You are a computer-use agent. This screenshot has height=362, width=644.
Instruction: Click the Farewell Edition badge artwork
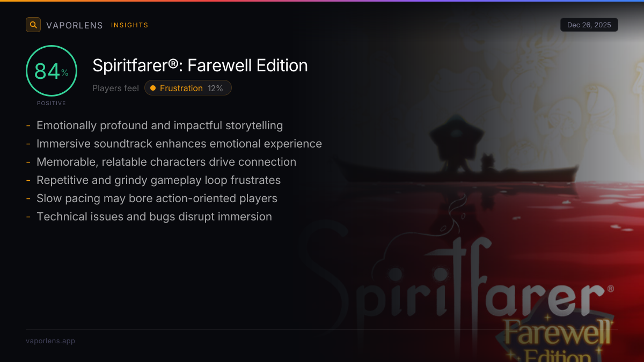[555, 337]
